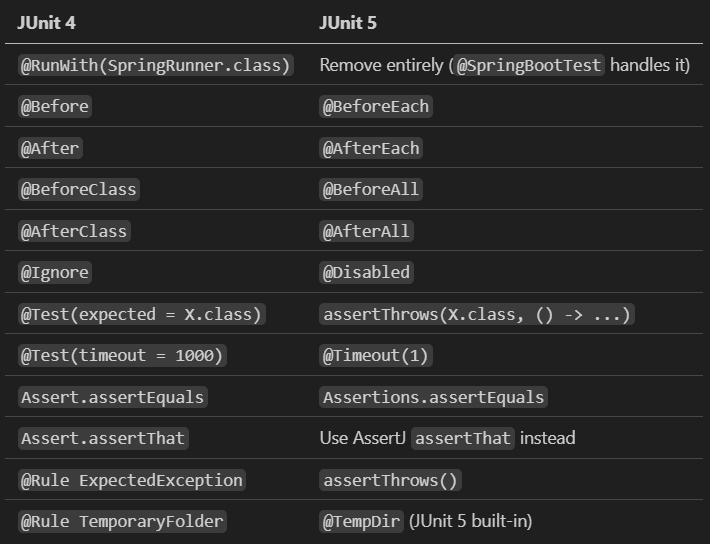Click the @Rule ExpectedException code
Image resolution: width=710 pixels, height=544 pixels.
(x=132, y=480)
